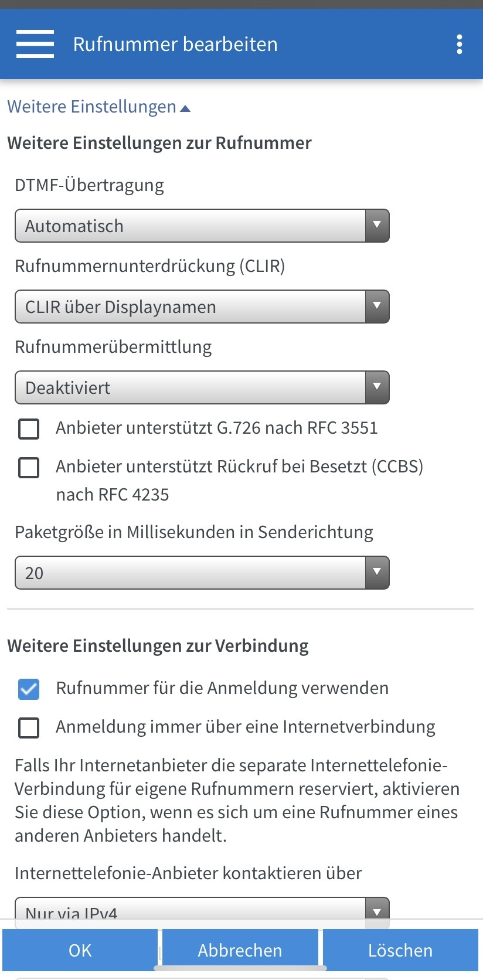Check Anmeldung immer über eine Internetverbindung
This screenshot has height=980, width=483.
point(29,727)
